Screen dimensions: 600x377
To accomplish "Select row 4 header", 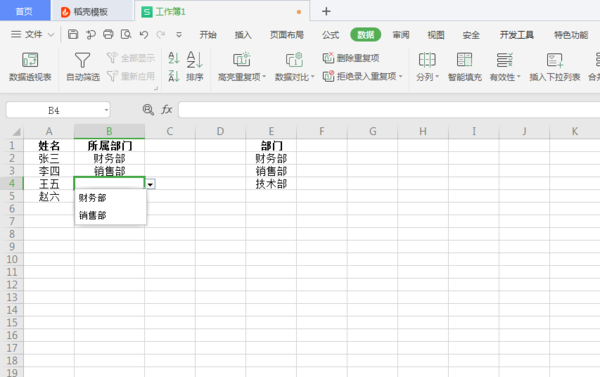I will point(12,183).
